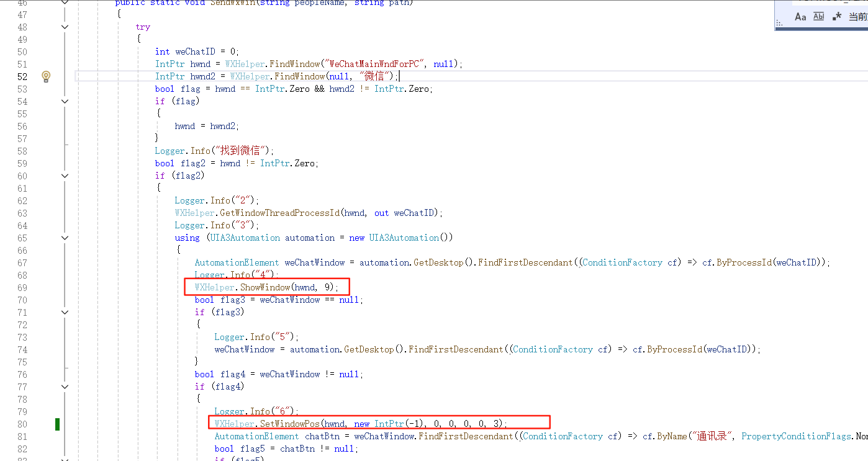Collapse the try block on line 48
Image resolution: width=868 pixels, height=461 pixels.
click(65, 27)
